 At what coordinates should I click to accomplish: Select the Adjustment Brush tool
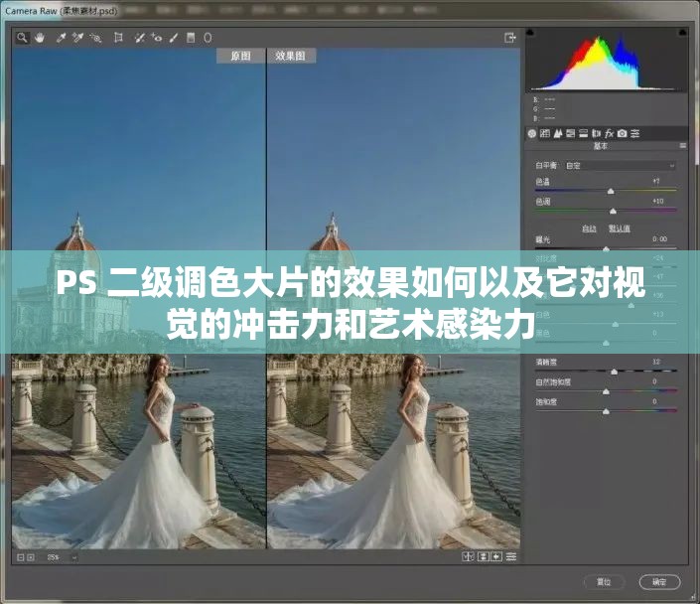pyautogui.click(x=174, y=38)
